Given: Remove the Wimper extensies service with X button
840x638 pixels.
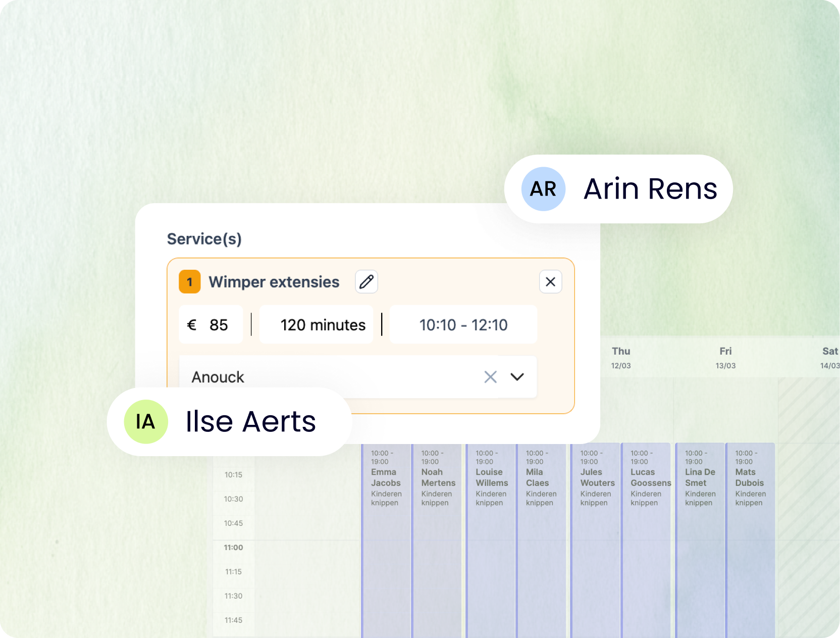Looking at the screenshot, I should (x=550, y=281).
